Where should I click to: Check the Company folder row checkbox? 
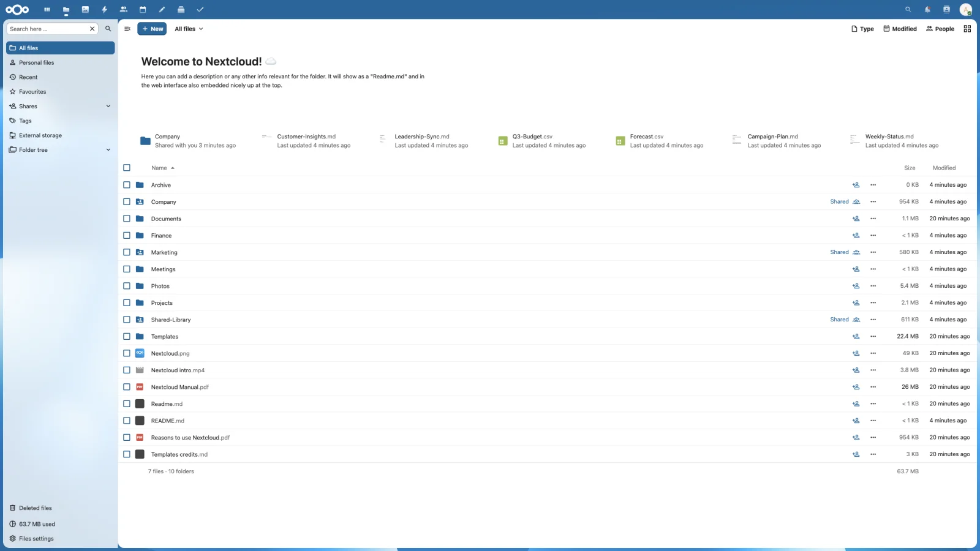click(127, 201)
